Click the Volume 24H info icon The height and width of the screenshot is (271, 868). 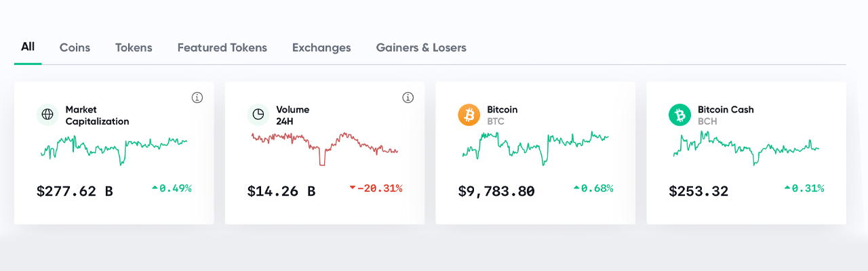pyautogui.click(x=408, y=98)
